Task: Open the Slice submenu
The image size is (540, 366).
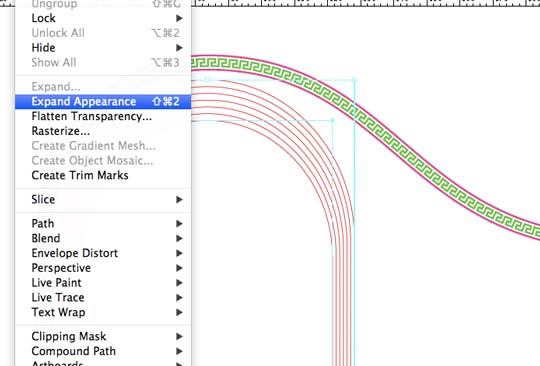Action: pos(103,200)
